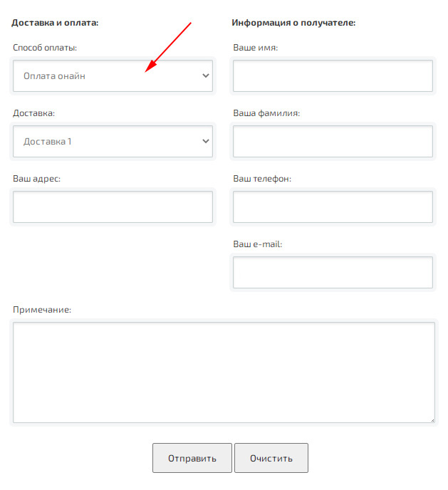448x490 pixels.
Task: Click the Способ оплаты label
Action: click(x=45, y=48)
